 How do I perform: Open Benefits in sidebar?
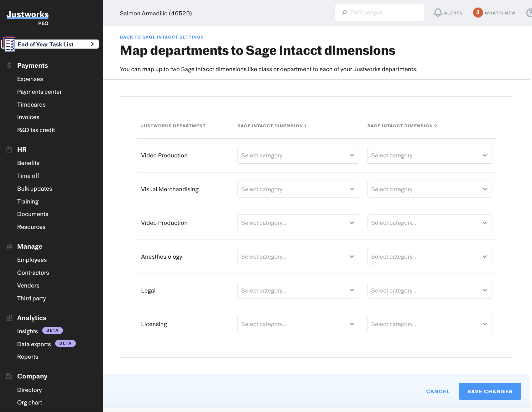[x=28, y=163]
